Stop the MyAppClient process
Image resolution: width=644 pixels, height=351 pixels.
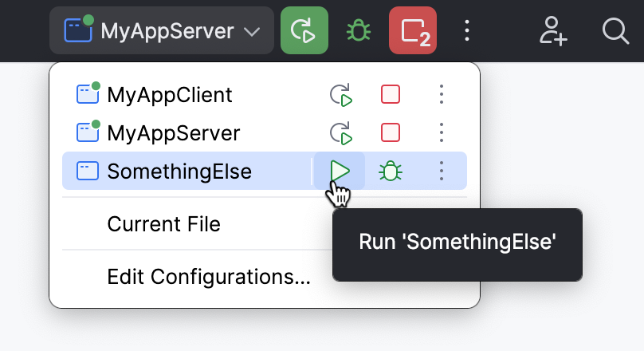(391, 95)
